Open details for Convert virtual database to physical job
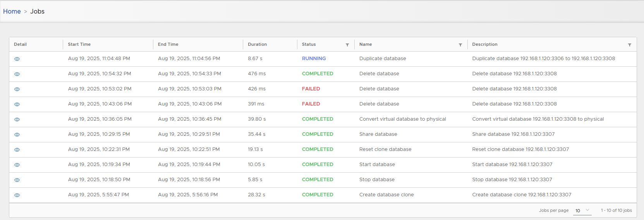The height and width of the screenshot is (220, 644). pyautogui.click(x=17, y=120)
